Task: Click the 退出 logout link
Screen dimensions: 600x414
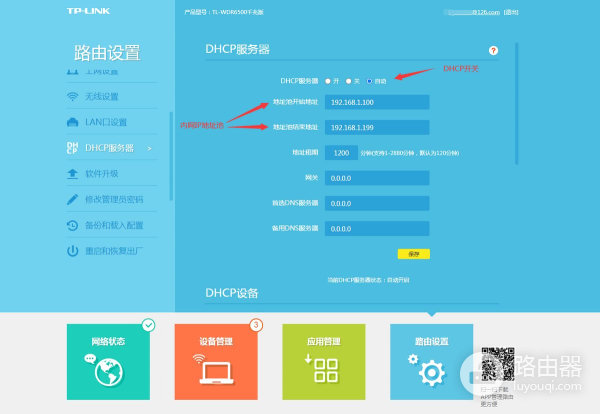Action: pyautogui.click(x=511, y=12)
